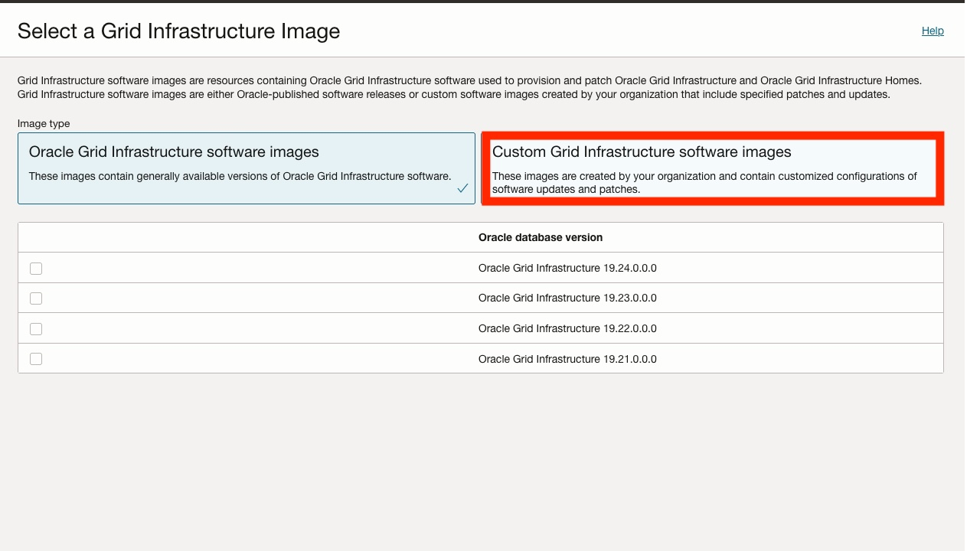Click the Grid Infrastructure overview paragraph
The height and width of the screenshot is (551, 980).
pos(469,87)
